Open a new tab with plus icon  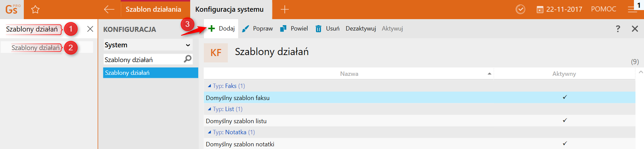click(x=284, y=9)
